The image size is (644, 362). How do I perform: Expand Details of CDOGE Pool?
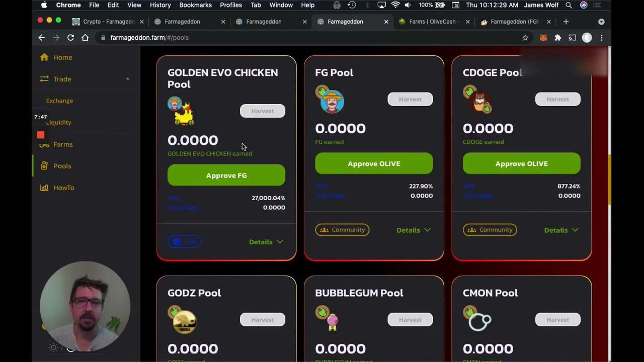click(x=561, y=230)
